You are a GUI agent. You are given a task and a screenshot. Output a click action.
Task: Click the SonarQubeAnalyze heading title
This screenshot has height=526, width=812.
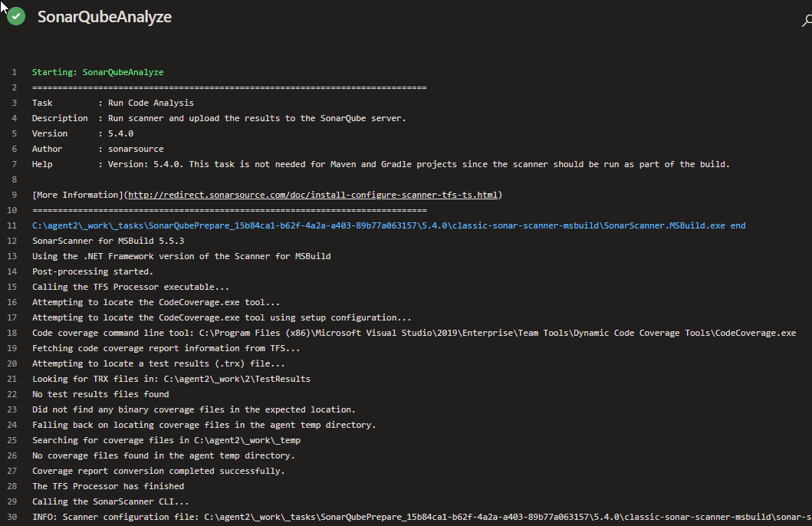pos(104,17)
